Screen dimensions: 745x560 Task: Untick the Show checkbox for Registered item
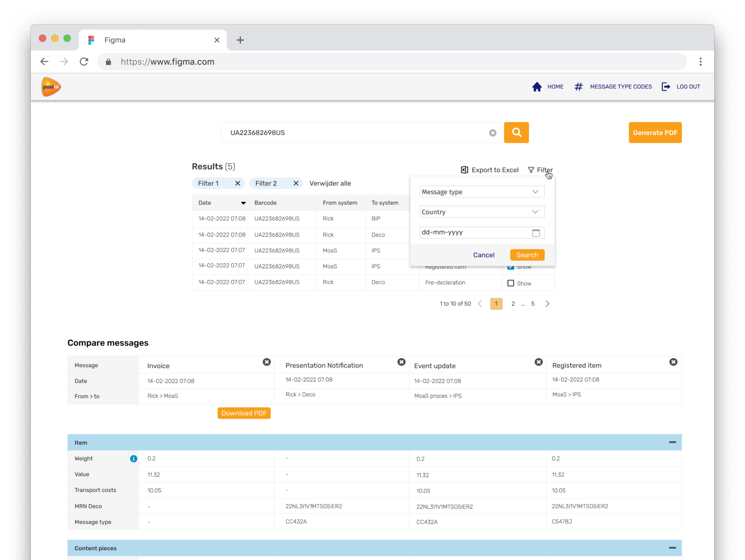[511, 267]
